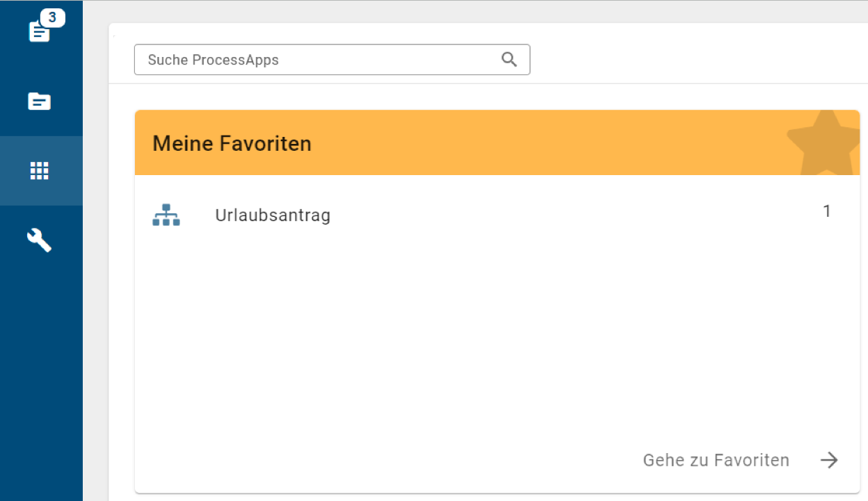Trigger a search from the search box icon
The width and height of the screenshot is (868, 501).
(x=508, y=59)
